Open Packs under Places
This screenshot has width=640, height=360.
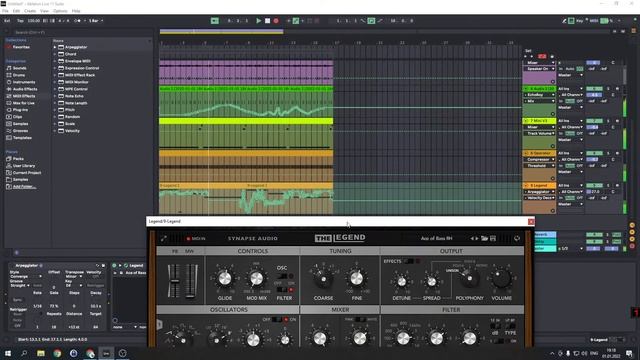[x=18, y=159]
